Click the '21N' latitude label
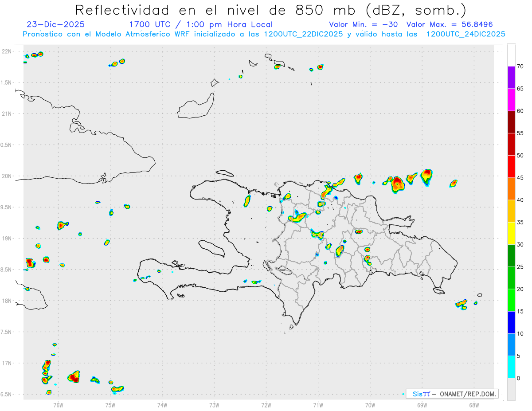 (x=8, y=114)
